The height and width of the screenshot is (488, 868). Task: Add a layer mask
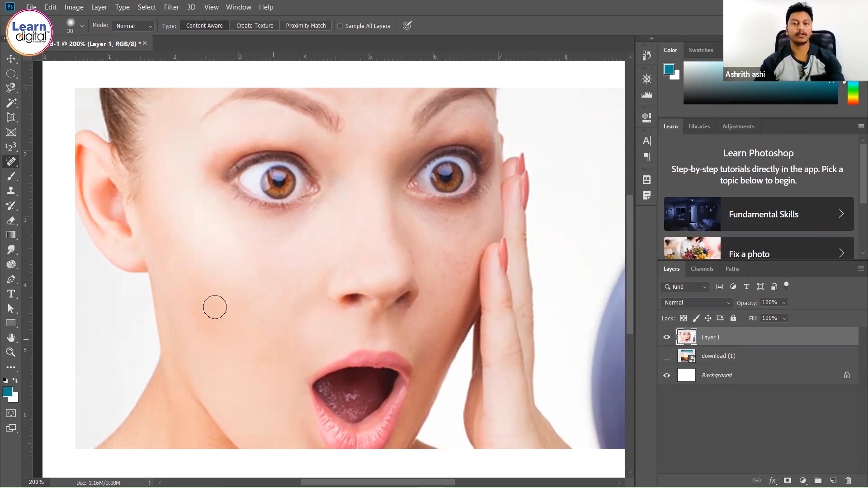point(788,480)
